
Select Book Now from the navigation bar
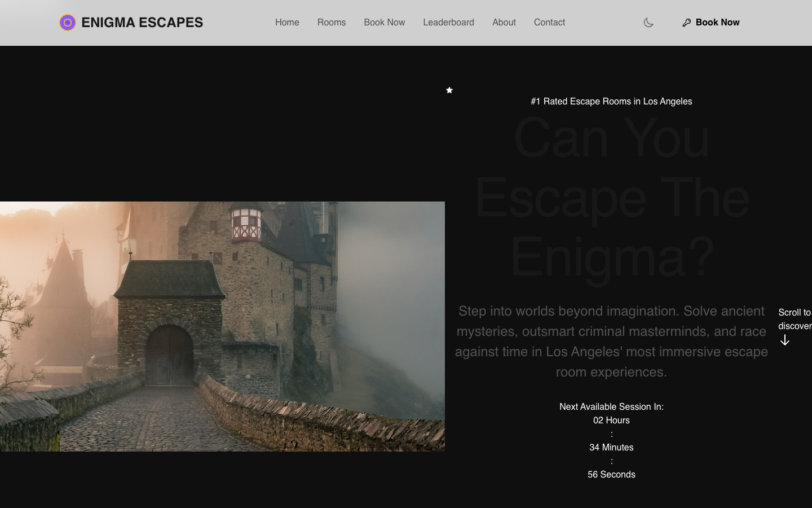[x=384, y=23]
